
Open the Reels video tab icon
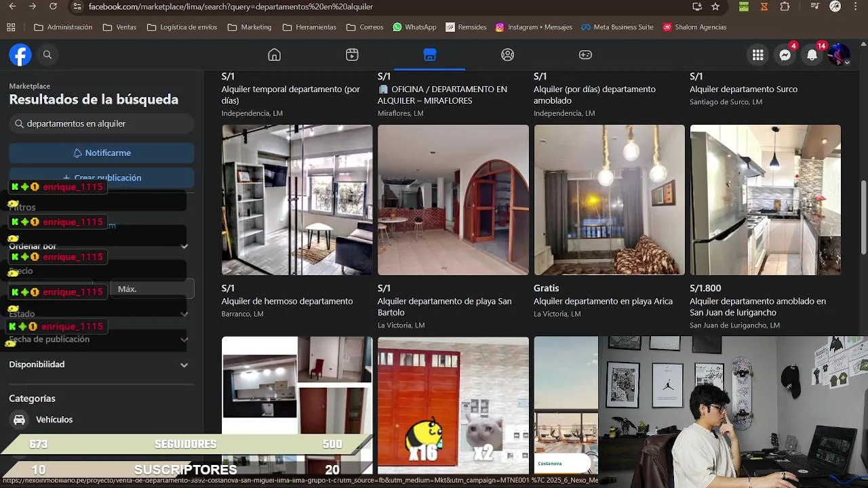click(x=352, y=55)
